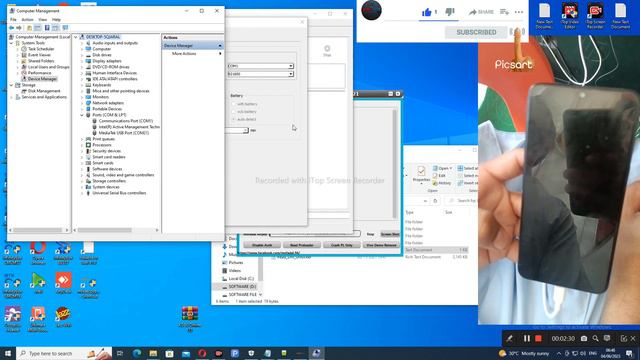Open the Top Video Editor desktop icon

[570, 16]
